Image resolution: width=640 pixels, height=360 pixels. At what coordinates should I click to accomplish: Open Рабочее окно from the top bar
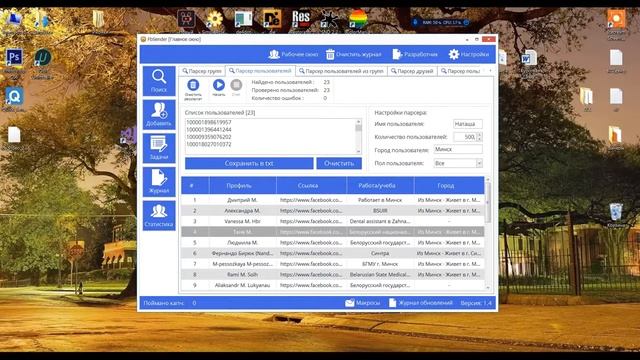click(x=293, y=54)
